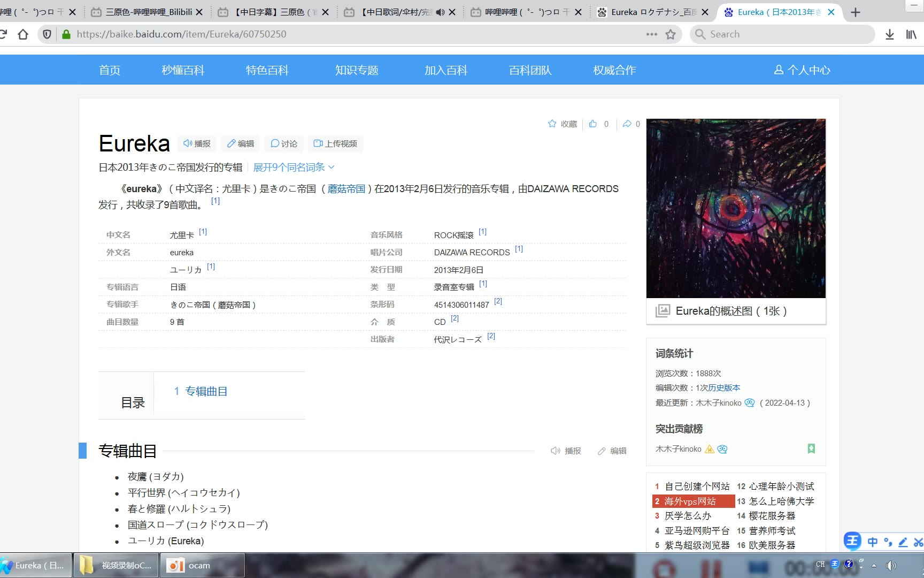This screenshot has width=924, height=578.
Task: Click the thumbs-up like icon
Action: 593,124
